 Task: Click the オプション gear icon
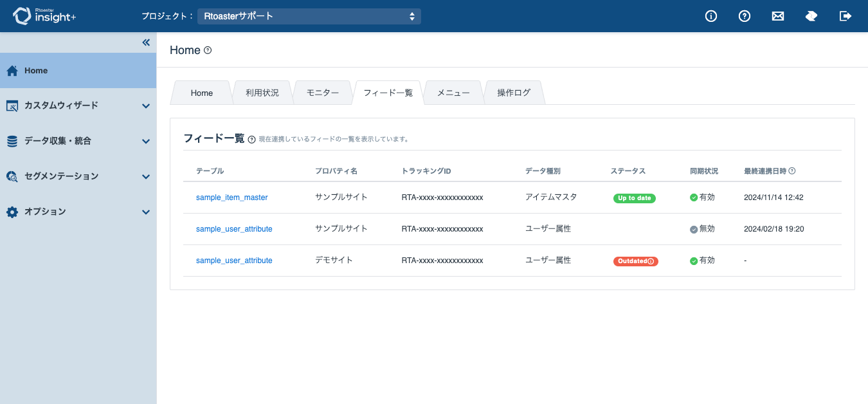12,212
